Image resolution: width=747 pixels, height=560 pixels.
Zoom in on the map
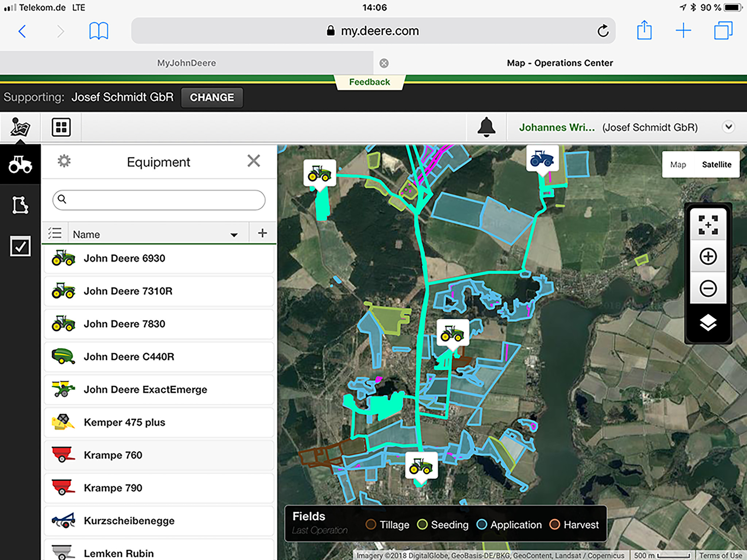[708, 256]
